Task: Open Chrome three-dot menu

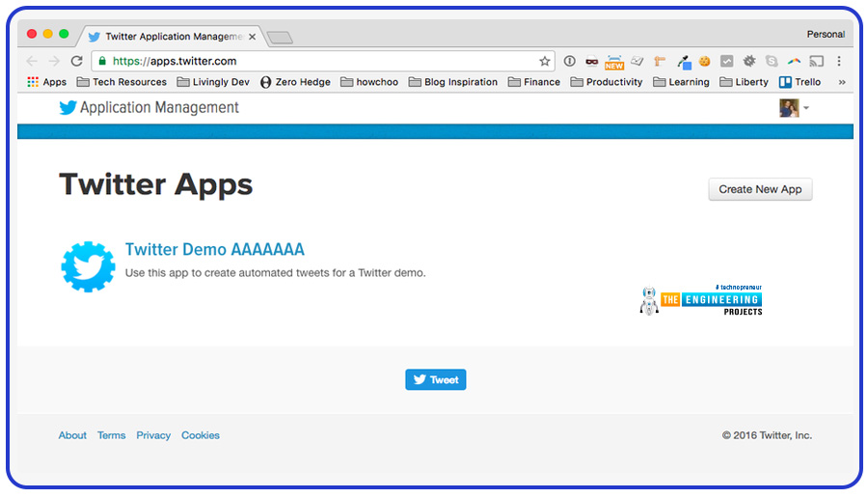Action: coord(839,61)
